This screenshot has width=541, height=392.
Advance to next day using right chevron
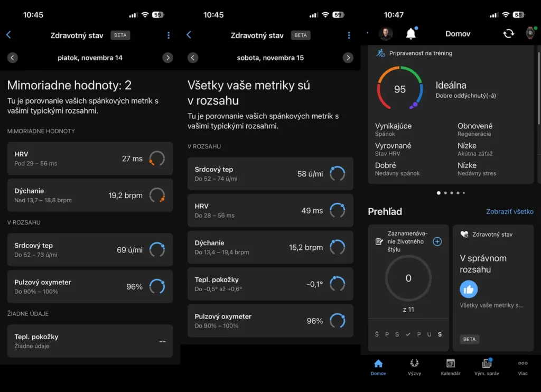point(168,57)
